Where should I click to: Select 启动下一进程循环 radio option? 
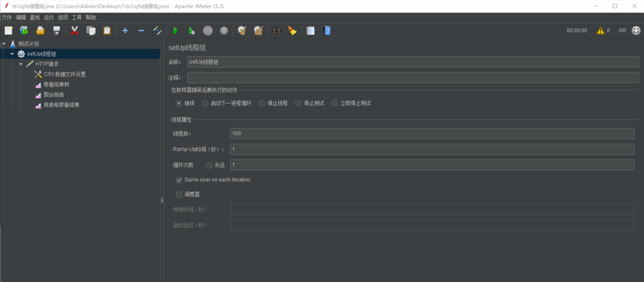click(206, 103)
